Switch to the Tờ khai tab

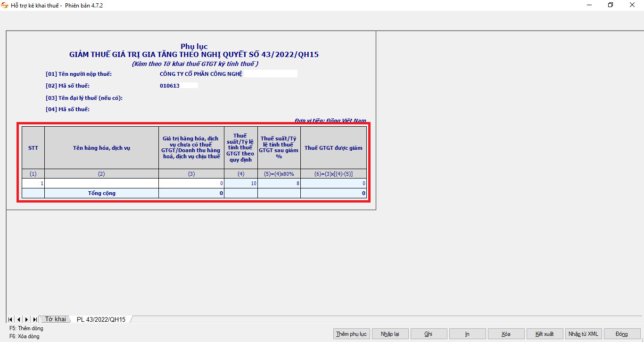tap(55, 319)
